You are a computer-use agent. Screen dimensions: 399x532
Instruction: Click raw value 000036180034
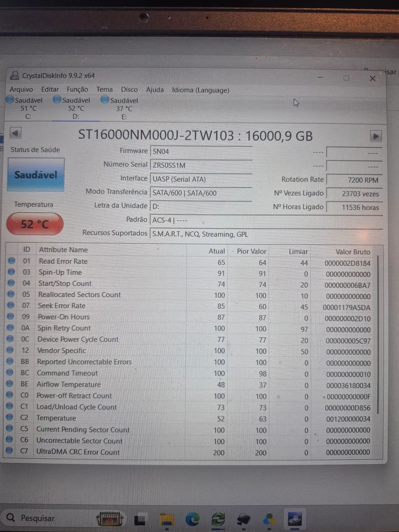[x=348, y=385]
